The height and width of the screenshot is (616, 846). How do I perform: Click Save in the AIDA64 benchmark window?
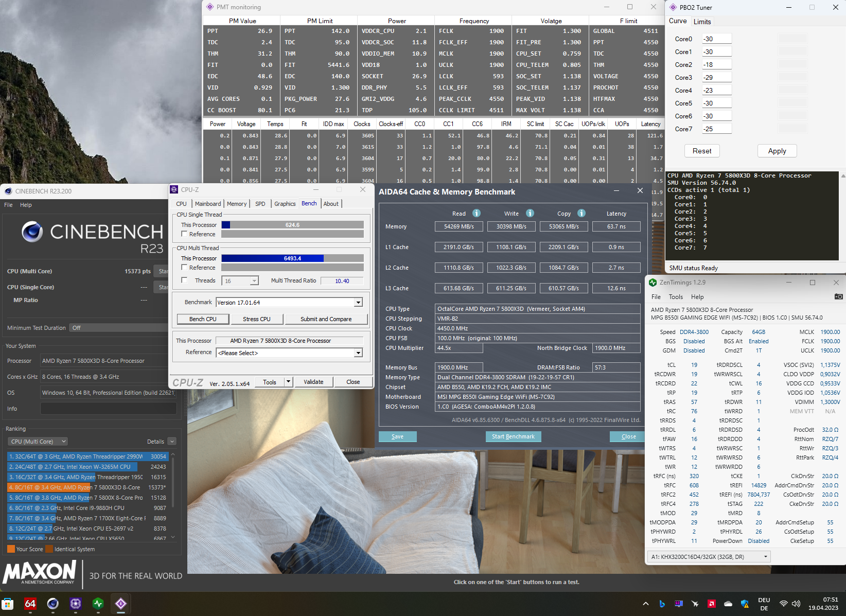click(x=398, y=436)
